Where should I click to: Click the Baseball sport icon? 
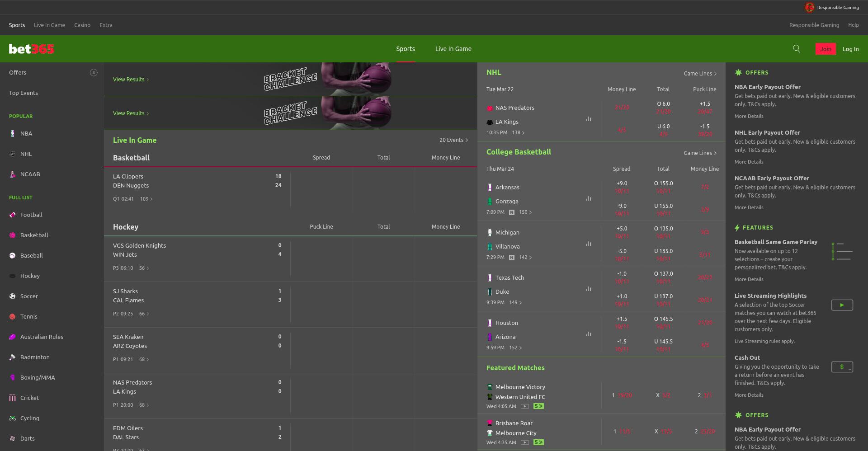pos(13,255)
